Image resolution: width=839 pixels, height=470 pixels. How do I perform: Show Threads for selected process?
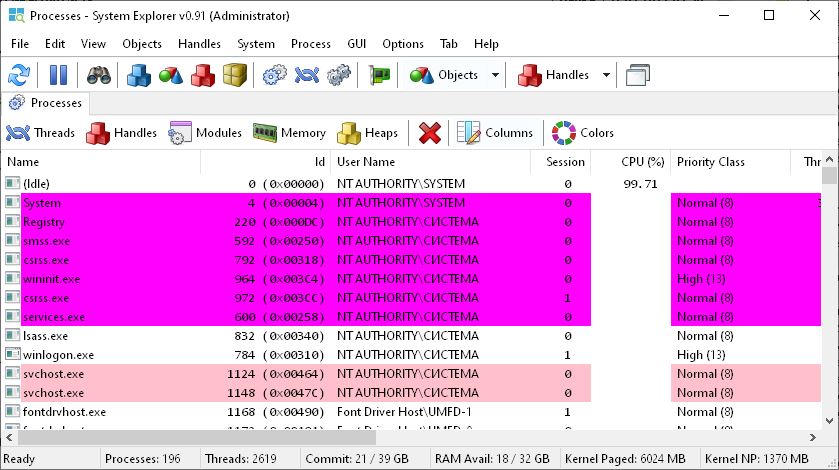(40, 133)
